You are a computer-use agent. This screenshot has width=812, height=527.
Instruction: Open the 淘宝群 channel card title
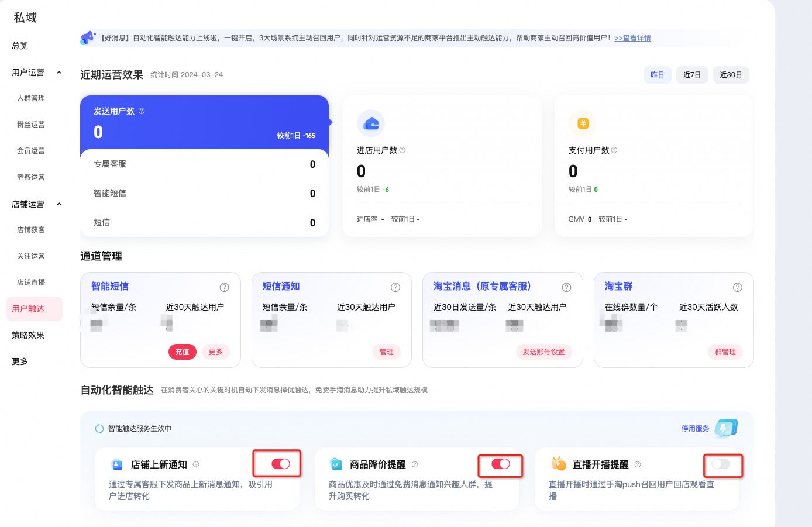tap(619, 286)
